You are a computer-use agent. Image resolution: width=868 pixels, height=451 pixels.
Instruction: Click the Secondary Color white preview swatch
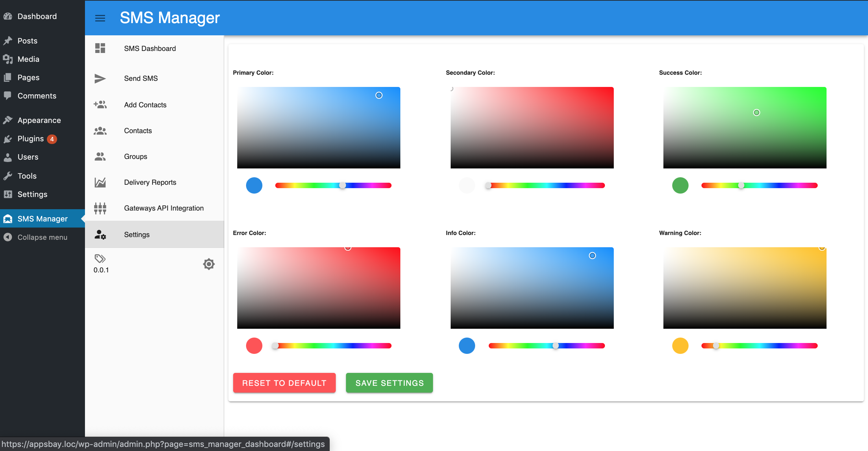467,185
